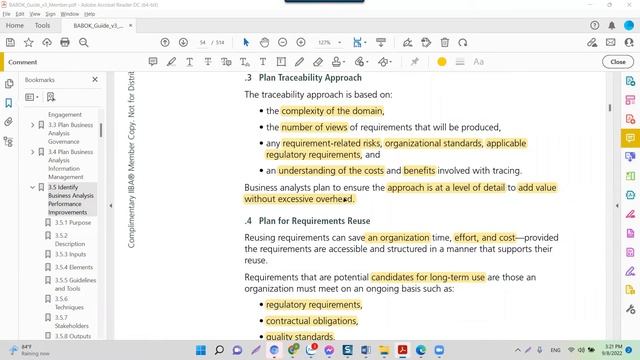Open the Edit menu
The height and width of the screenshot is (360, 640).
point(20,14)
